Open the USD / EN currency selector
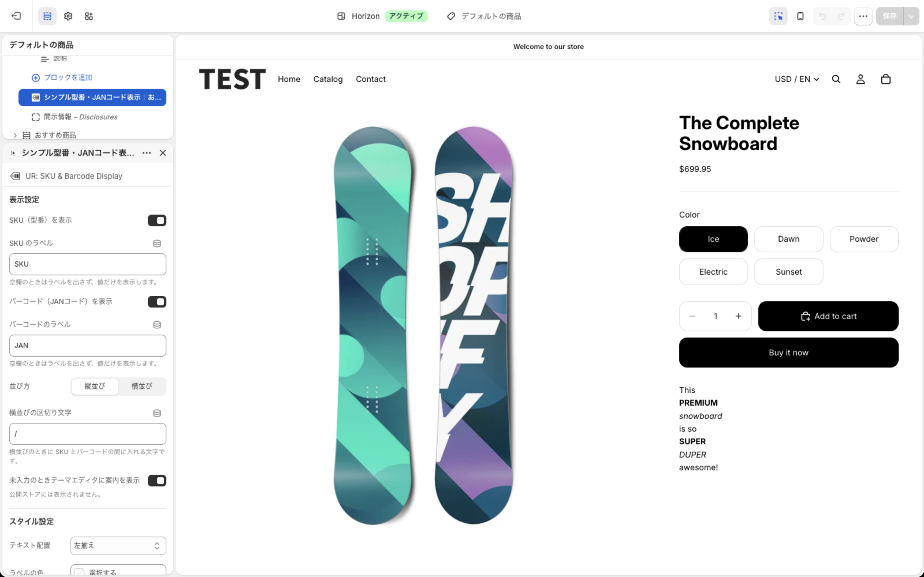This screenshot has width=924, height=577. tap(797, 79)
